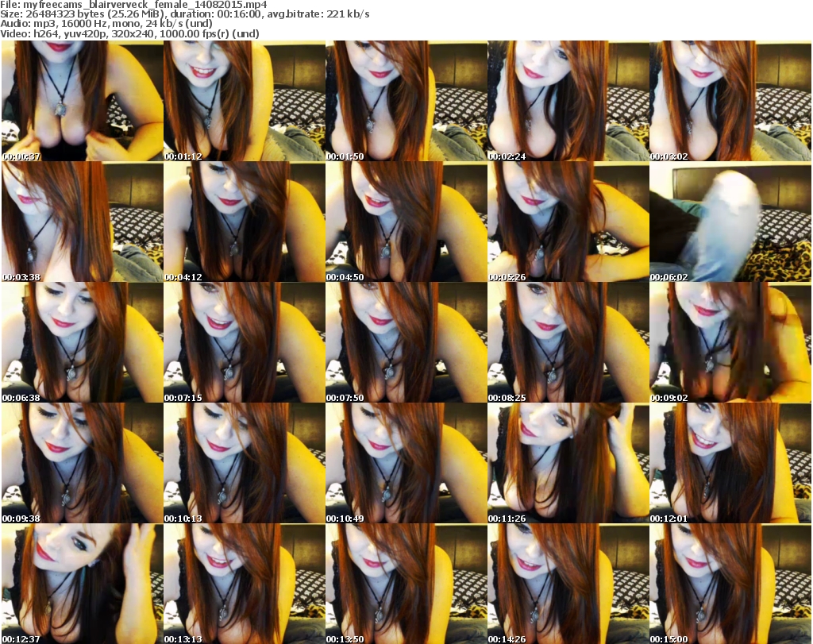
Task: Click the File name line in header
Action: 133,5
